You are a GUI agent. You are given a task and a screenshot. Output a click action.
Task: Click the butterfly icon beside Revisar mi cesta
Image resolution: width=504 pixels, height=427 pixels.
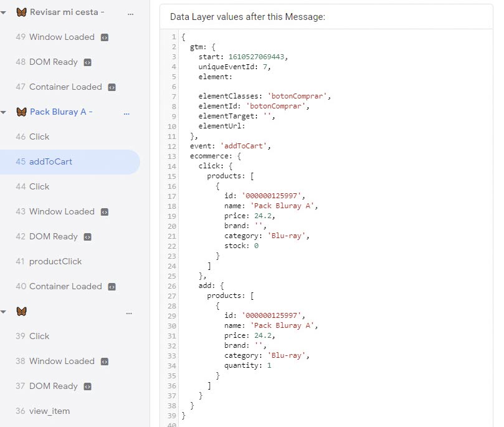point(21,12)
